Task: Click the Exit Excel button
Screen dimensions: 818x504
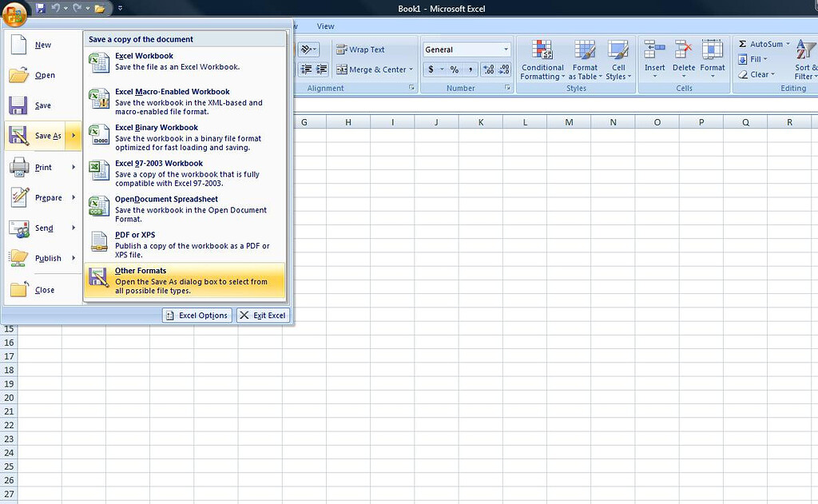Action: pyautogui.click(x=264, y=315)
